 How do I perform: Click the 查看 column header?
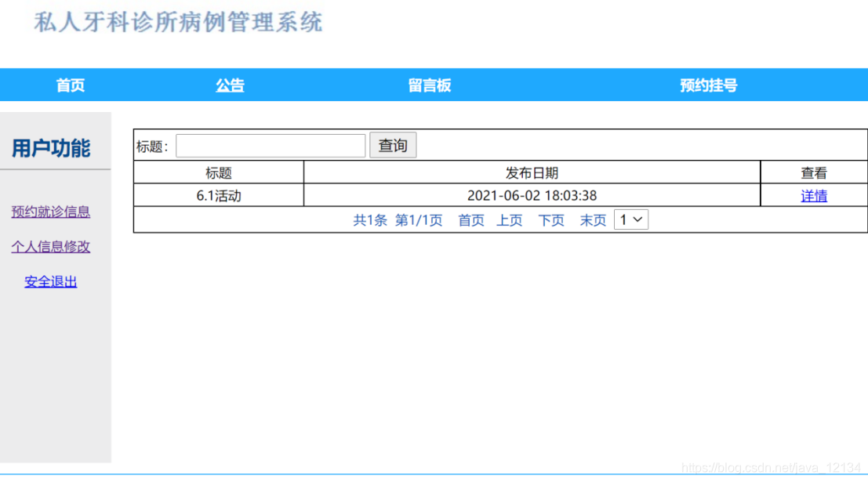coord(814,172)
